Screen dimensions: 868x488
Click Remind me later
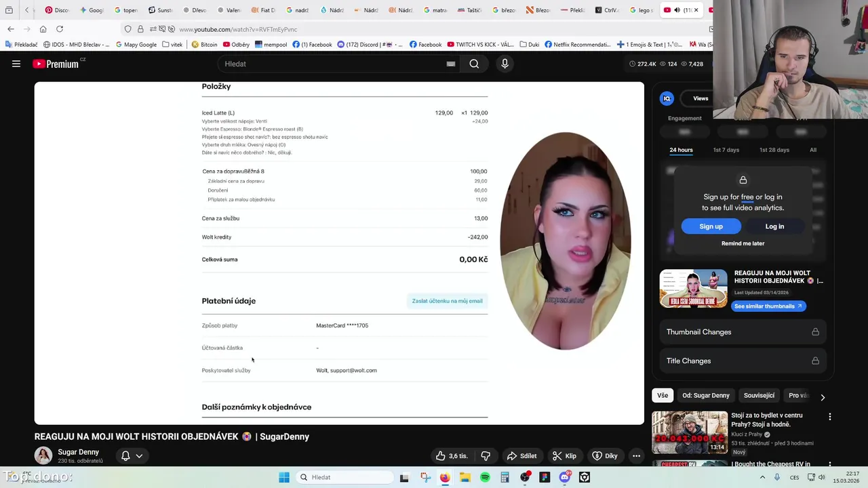tap(743, 243)
